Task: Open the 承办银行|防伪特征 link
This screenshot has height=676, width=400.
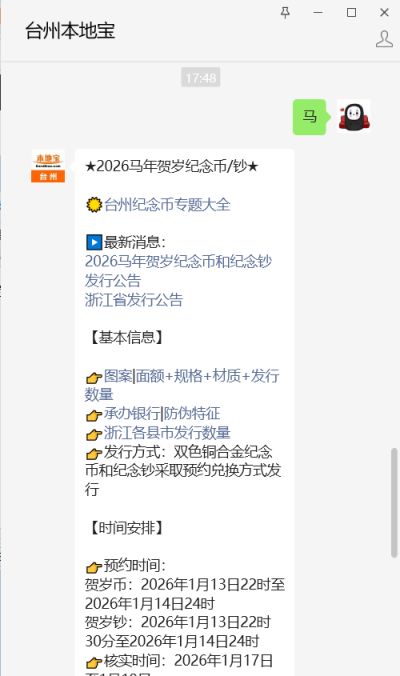Action: (162, 413)
